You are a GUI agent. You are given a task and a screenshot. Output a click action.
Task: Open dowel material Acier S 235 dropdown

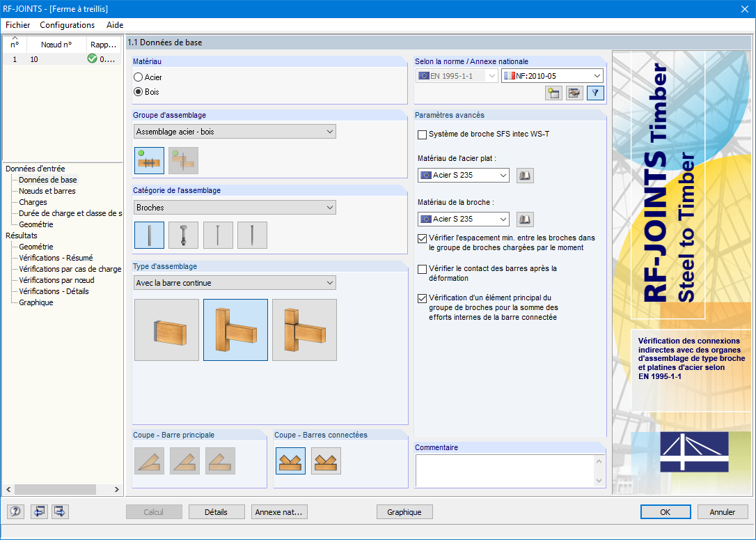pos(464,219)
